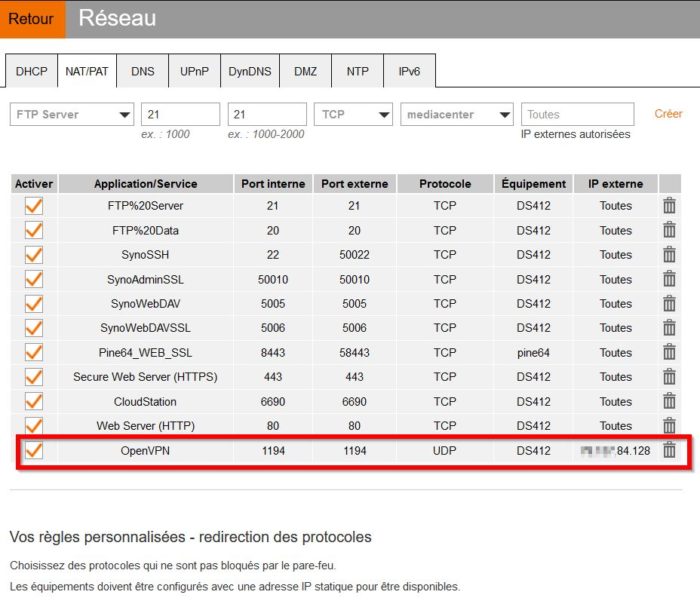700x607 pixels.
Task: Click trash icon for Pine64_WEB_SSL rule
Action: pyautogui.click(x=669, y=353)
